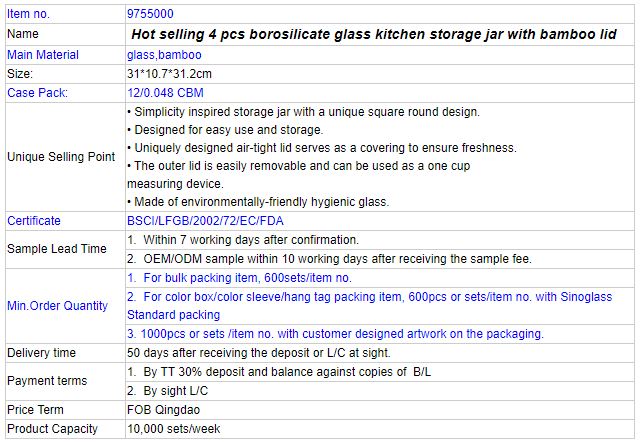Click the size value 31*10.7*31.2cm
This screenshot has width=640, height=442.
pyautogui.click(x=169, y=74)
